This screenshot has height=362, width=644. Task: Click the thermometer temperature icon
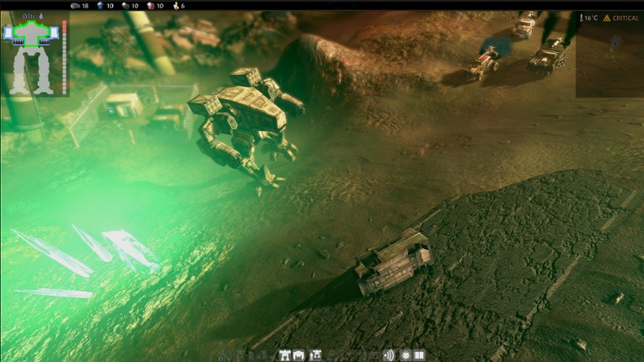pos(583,18)
